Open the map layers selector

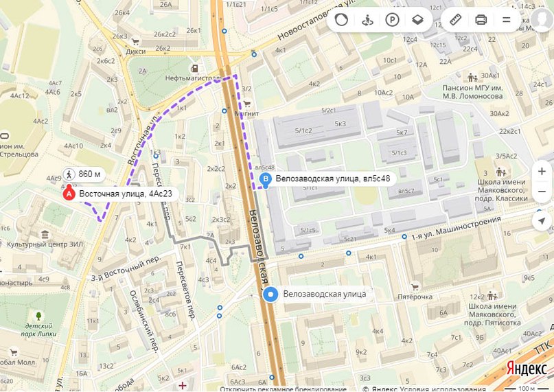click(417, 19)
